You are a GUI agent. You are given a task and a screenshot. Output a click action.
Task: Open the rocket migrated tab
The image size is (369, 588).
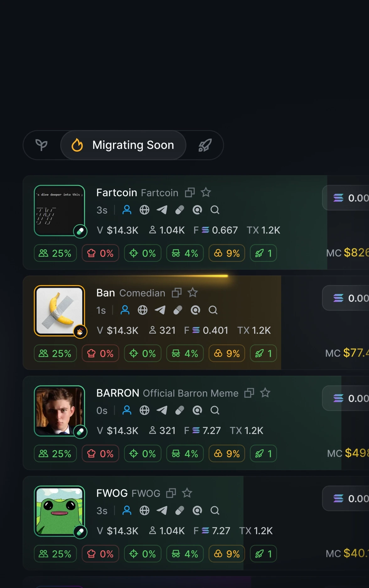[x=205, y=145]
